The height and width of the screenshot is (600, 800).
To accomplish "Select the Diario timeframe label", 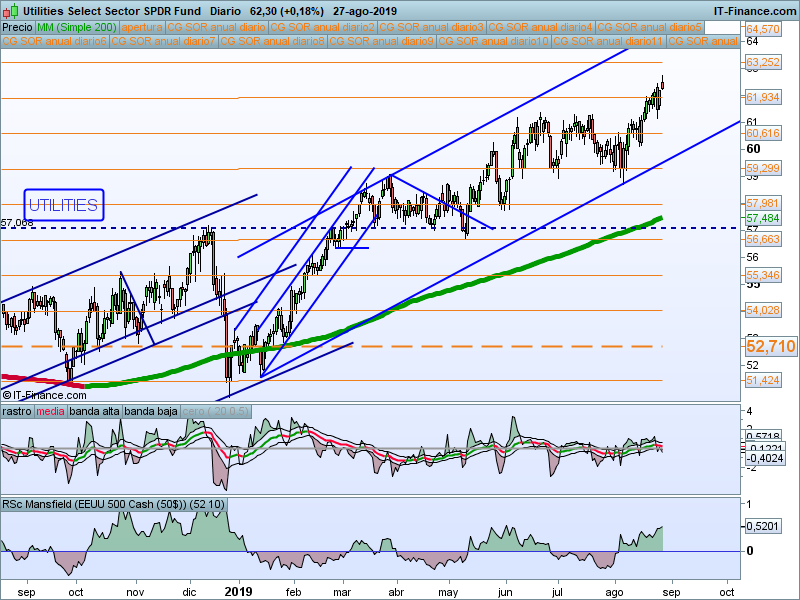I will (x=225, y=11).
